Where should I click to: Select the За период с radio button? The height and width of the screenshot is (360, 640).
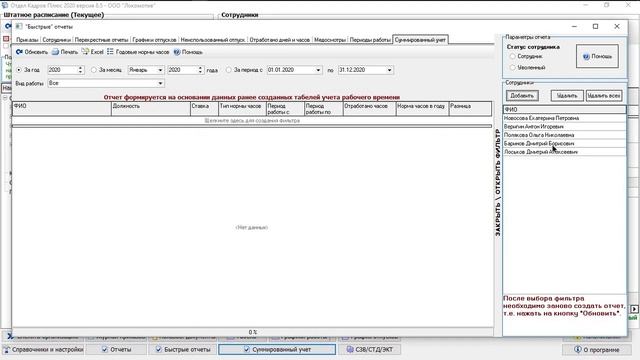[x=229, y=70]
